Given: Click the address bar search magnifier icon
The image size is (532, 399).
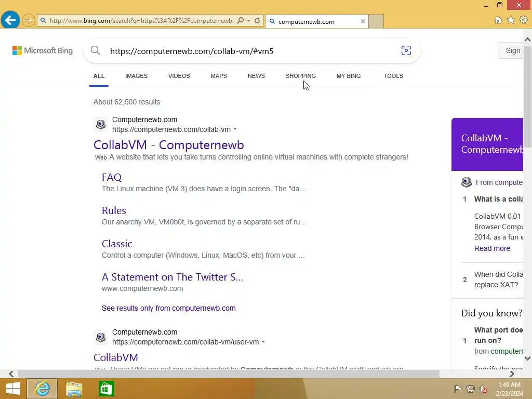Looking at the screenshot, I should tap(240, 20).
